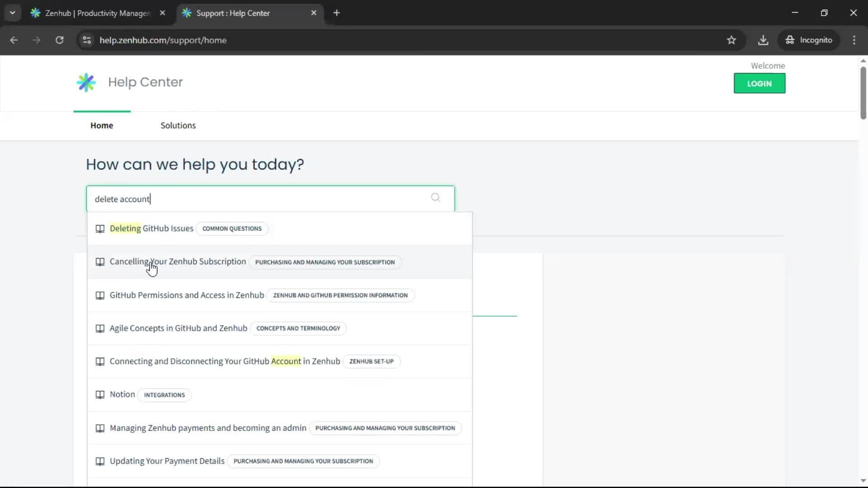Click the book icon next to Deleting GitHub Issues

(x=100, y=229)
